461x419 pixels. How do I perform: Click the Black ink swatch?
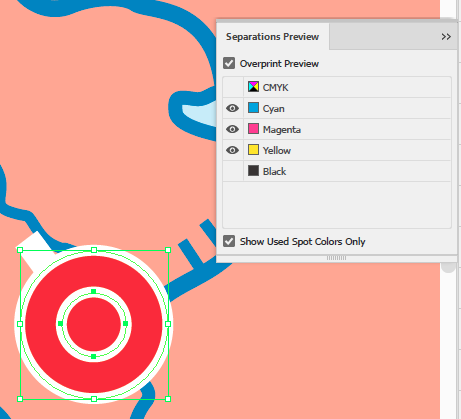(253, 171)
